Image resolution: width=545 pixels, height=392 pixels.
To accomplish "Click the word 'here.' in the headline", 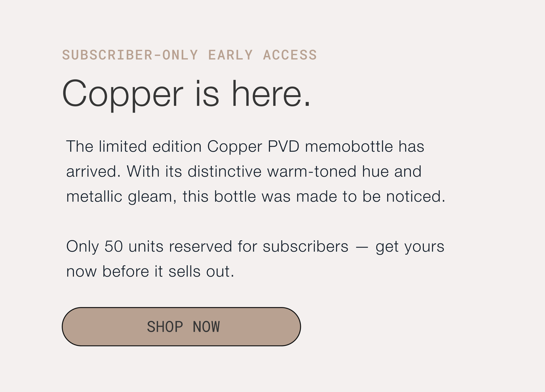I will (x=272, y=93).
